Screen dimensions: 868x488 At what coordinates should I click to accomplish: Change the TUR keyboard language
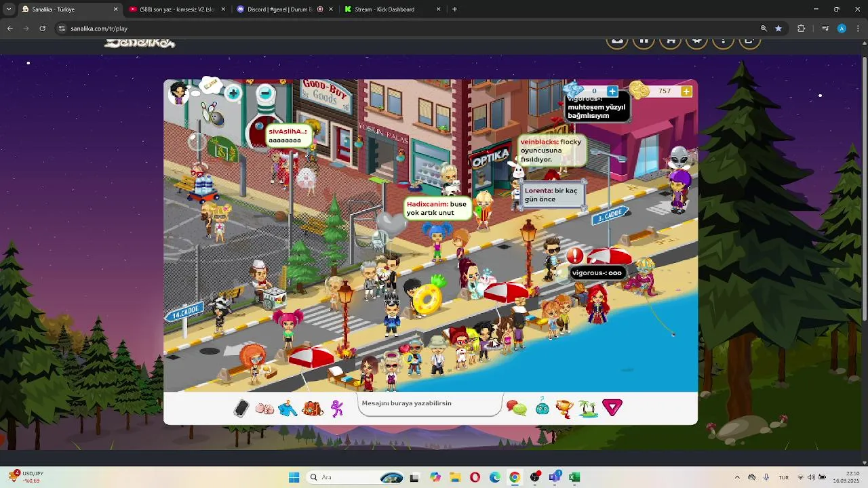pyautogui.click(x=784, y=477)
